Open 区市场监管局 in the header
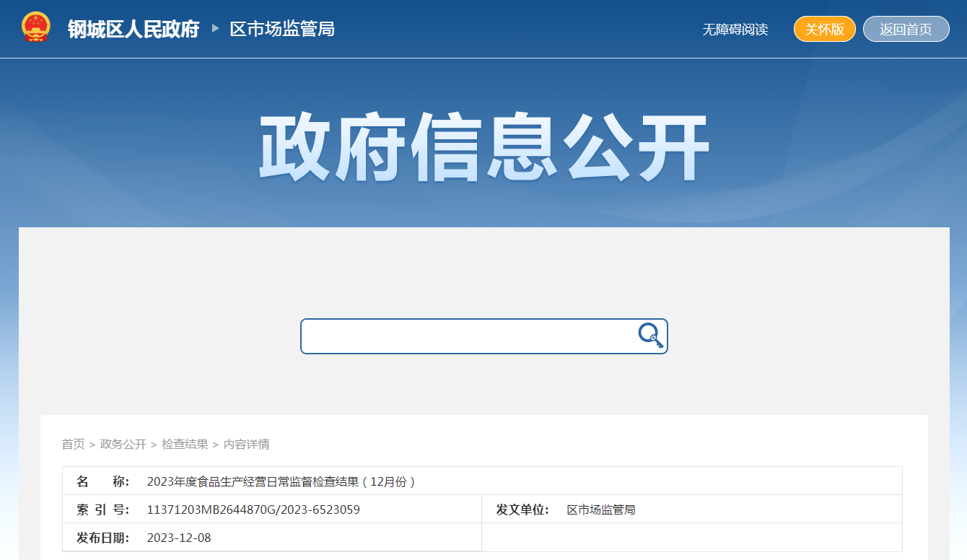The height and width of the screenshot is (560, 967). (x=282, y=29)
